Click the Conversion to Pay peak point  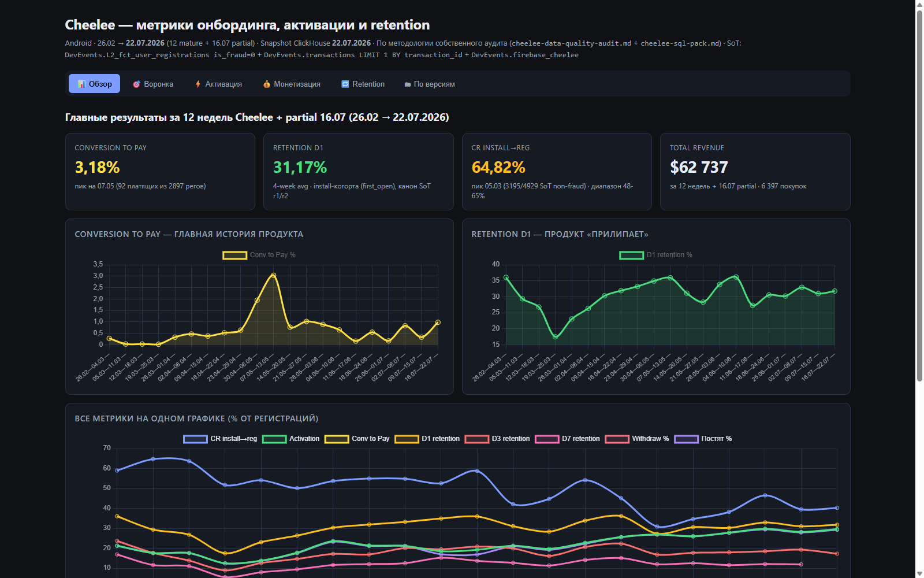click(x=273, y=275)
